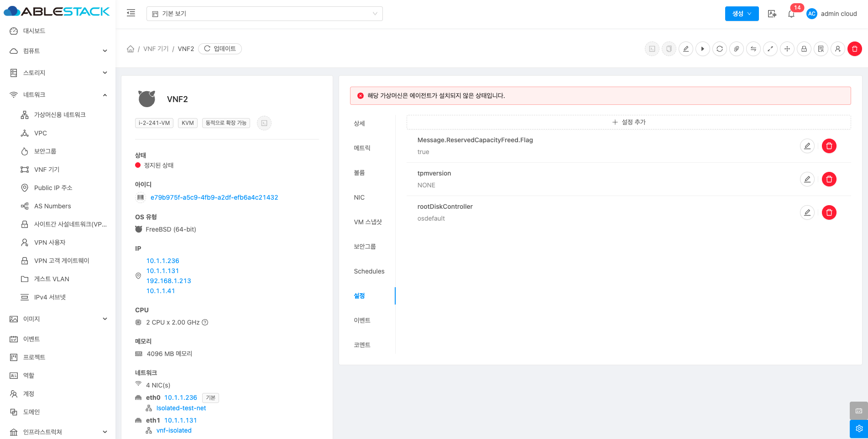Image resolution: width=868 pixels, height=439 pixels.
Task: Select VPC in the sidebar
Action: click(41, 133)
